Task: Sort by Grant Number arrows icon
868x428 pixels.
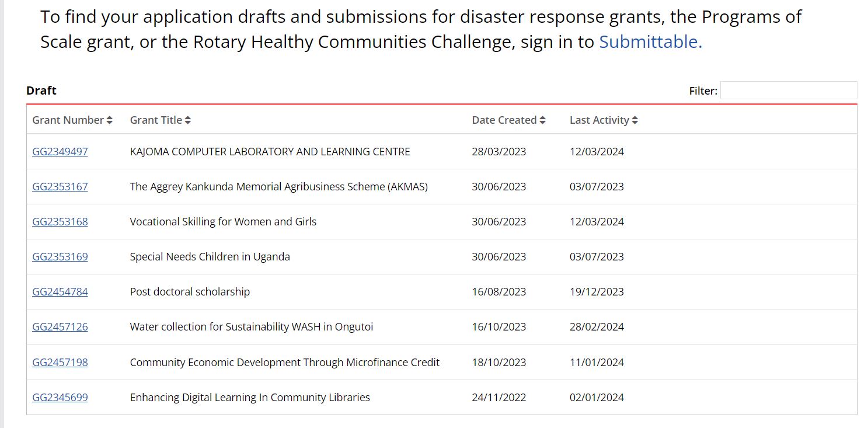Action: pyautogui.click(x=110, y=120)
